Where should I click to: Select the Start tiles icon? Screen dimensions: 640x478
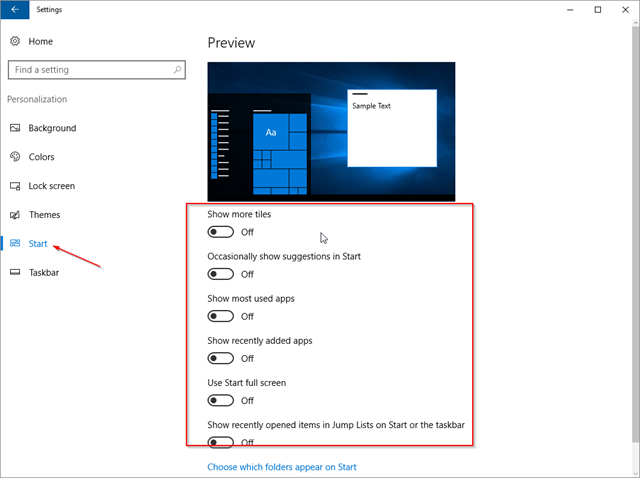pyautogui.click(x=15, y=243)
